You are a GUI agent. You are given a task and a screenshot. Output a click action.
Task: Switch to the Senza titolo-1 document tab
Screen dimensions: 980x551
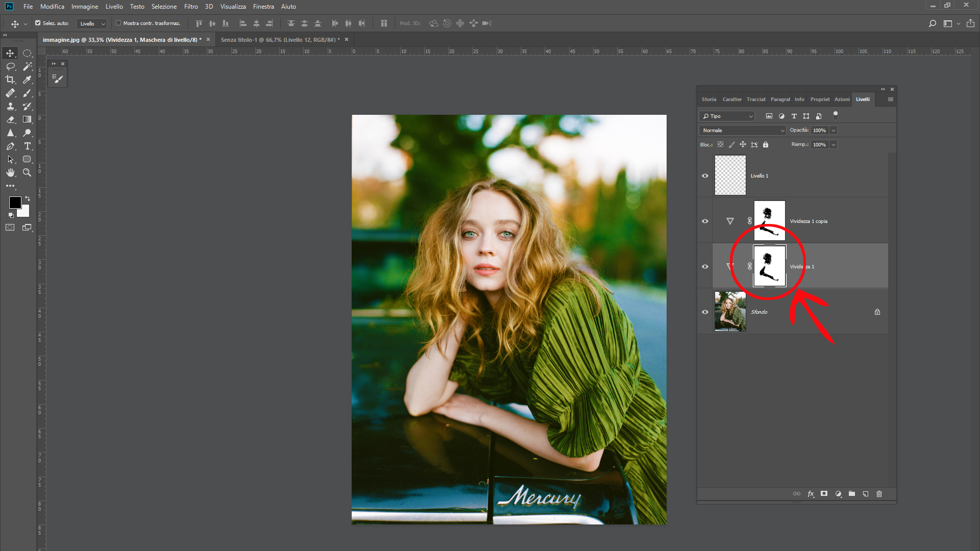tap(280, 40)
